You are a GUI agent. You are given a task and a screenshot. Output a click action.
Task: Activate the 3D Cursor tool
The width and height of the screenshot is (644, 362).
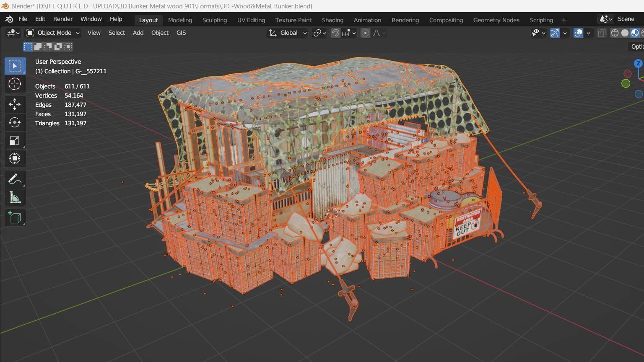point(15,84)
